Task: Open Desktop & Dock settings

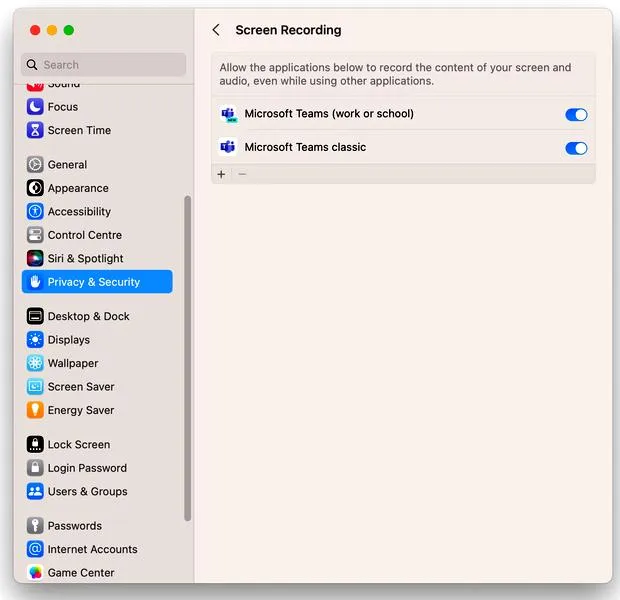Action: coord(99,316)
